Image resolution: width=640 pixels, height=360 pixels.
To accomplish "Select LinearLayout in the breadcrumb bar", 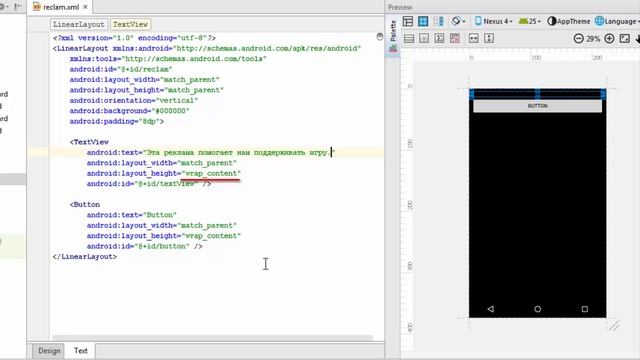I will pos(79,24).
